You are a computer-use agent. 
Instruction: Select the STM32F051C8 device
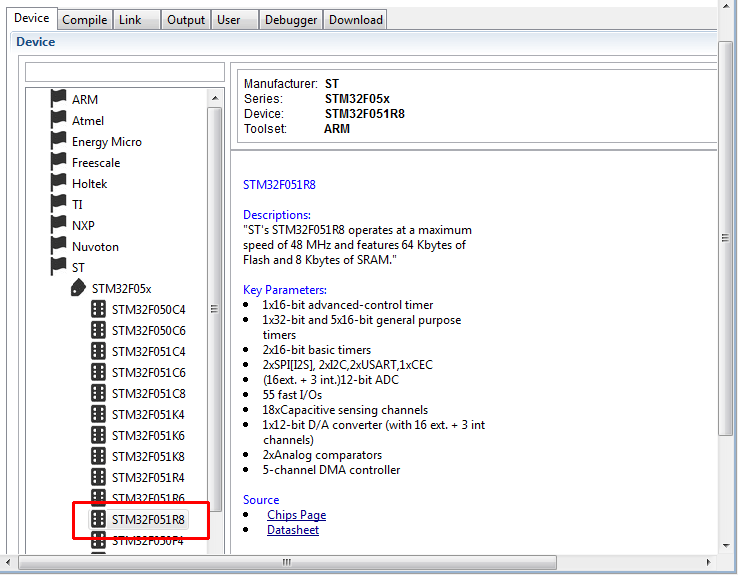[148, 393]
